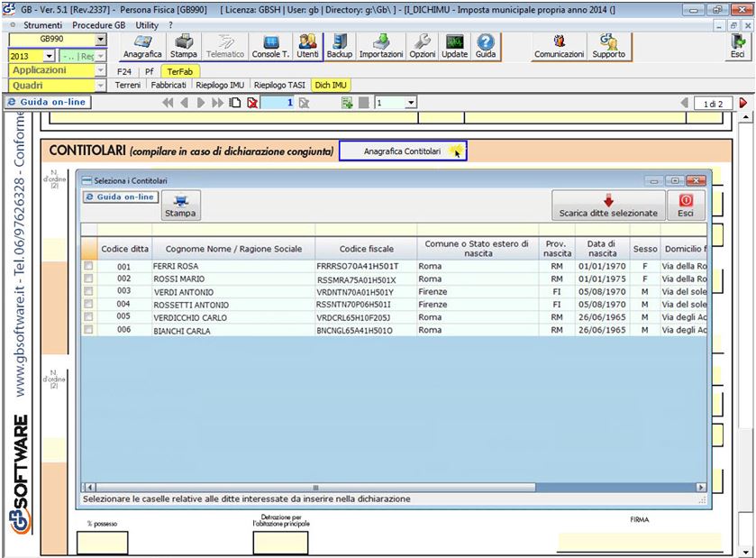Open the Supporto icon
The image size is (756, 558).
tap(608, 47)
